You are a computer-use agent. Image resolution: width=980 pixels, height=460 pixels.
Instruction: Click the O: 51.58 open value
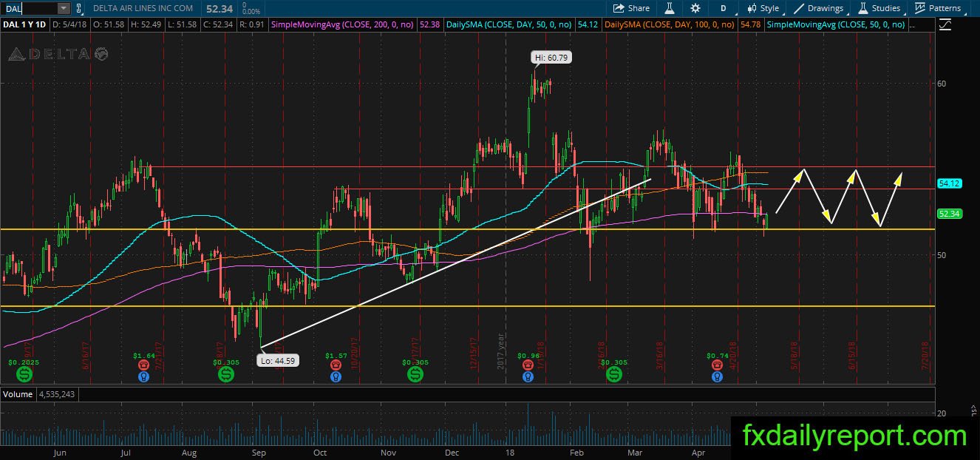110,24
